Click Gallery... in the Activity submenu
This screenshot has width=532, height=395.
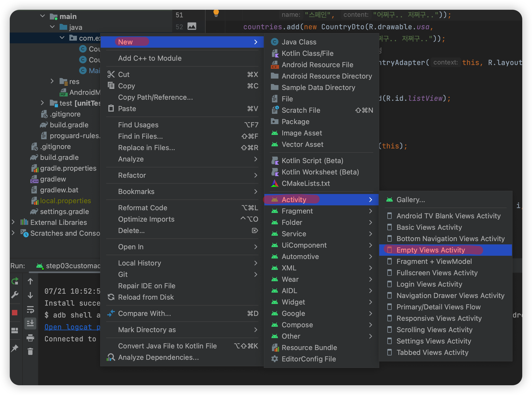(x=410, y=200)
